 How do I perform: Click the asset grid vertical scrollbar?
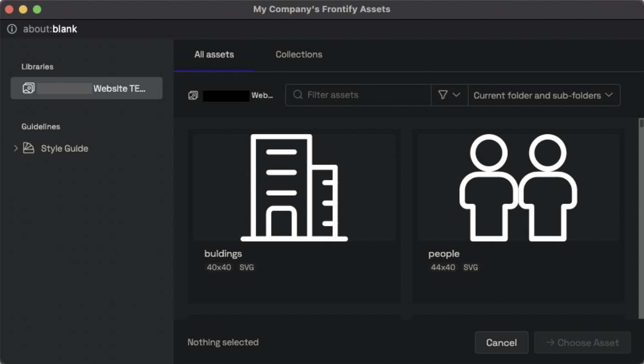(641, 218)
